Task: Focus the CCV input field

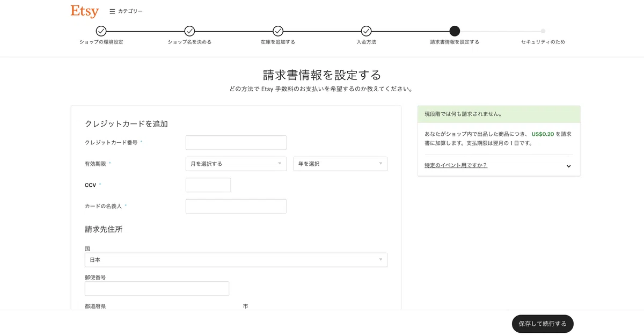Action: point(208,185)
